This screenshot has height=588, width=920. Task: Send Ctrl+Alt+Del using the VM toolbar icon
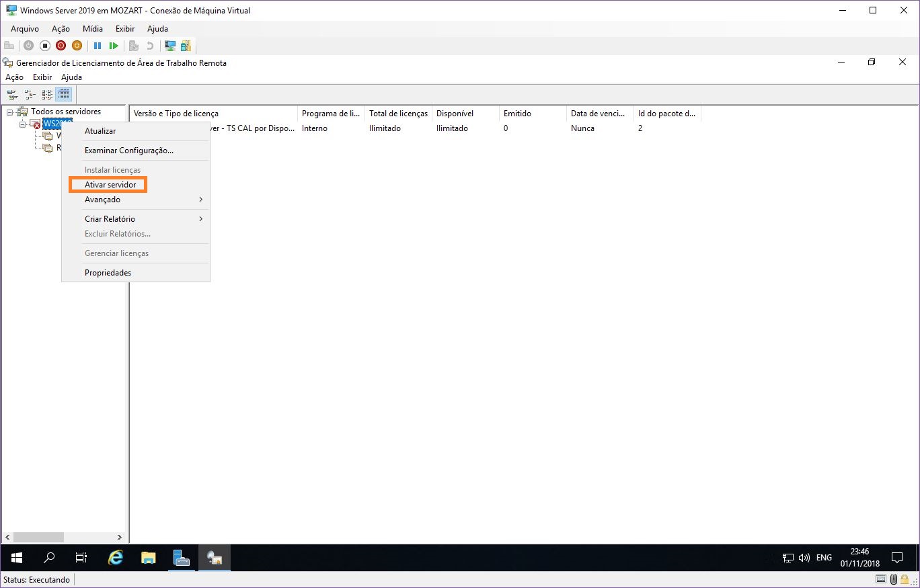coord(9,46)
